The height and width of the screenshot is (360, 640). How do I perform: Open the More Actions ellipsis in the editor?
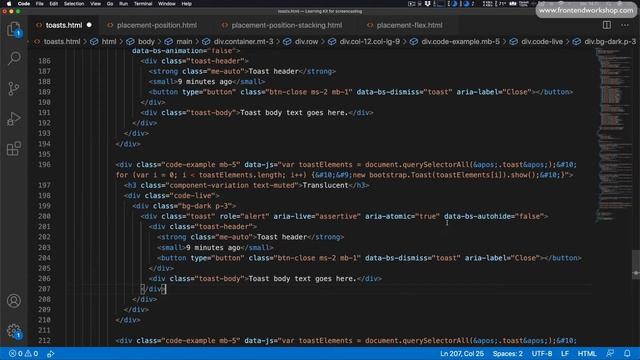(x=624, y=25)
